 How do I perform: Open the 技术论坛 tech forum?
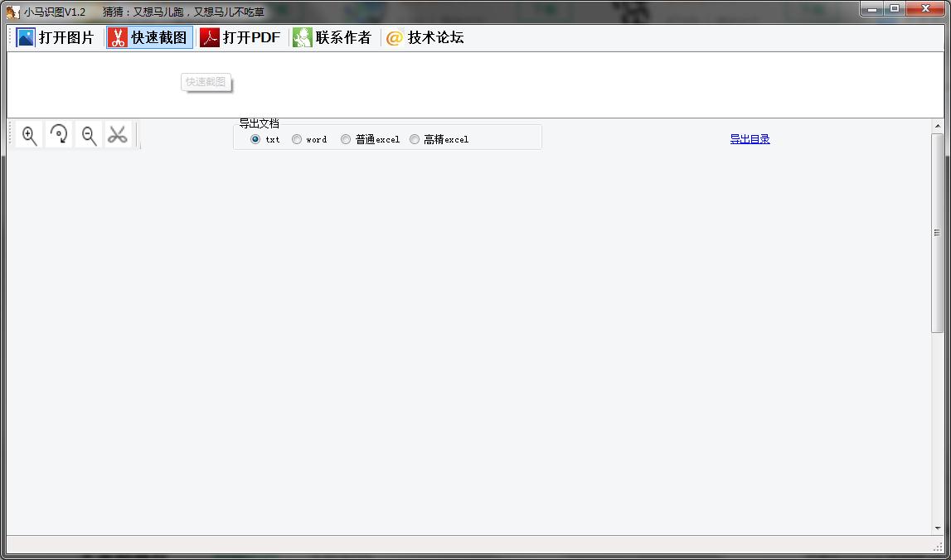point(425,37)
